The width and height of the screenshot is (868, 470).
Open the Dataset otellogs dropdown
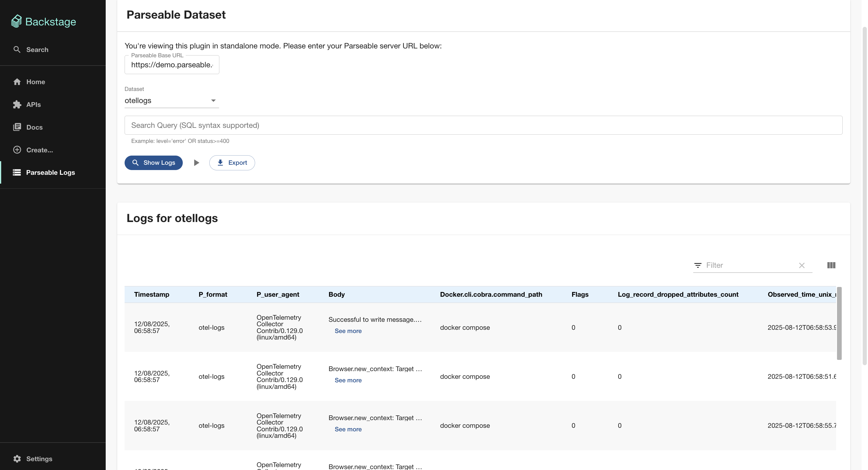172,100
